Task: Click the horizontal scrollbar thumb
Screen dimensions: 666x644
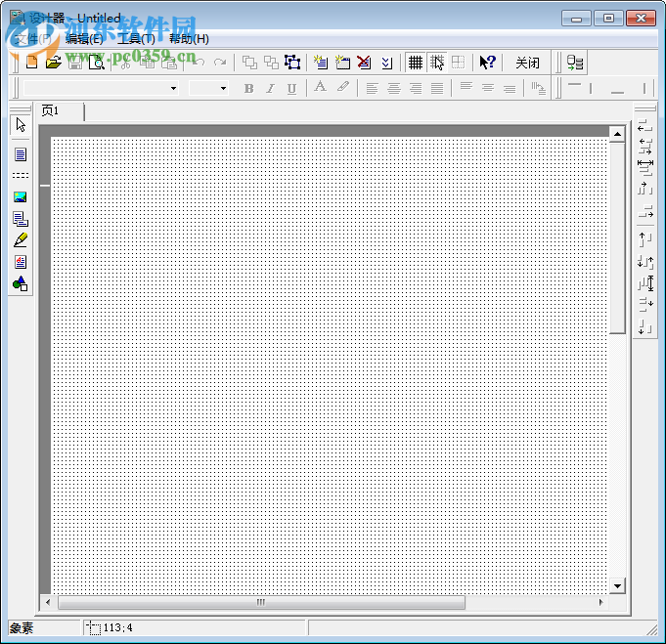Action: [261, 602]
